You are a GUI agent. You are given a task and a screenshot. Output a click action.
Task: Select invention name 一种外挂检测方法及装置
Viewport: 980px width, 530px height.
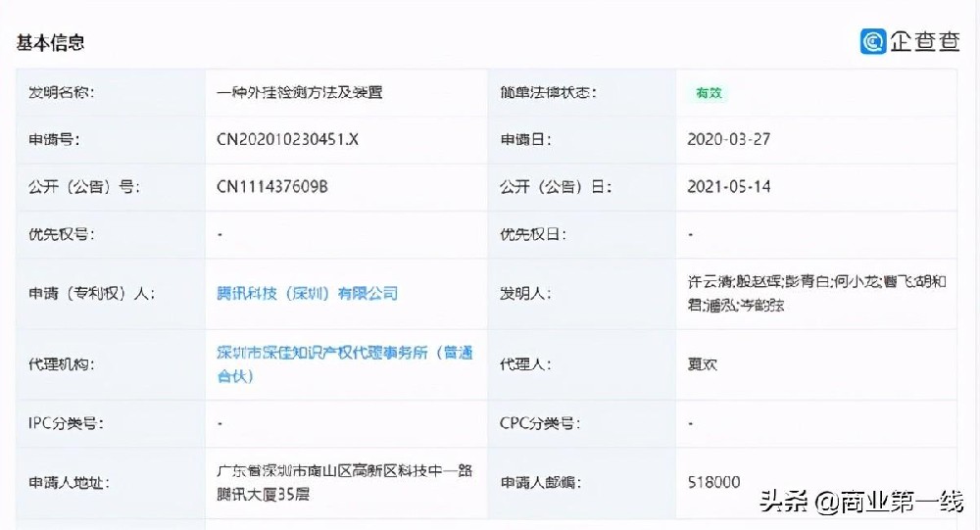pos(299,92)
